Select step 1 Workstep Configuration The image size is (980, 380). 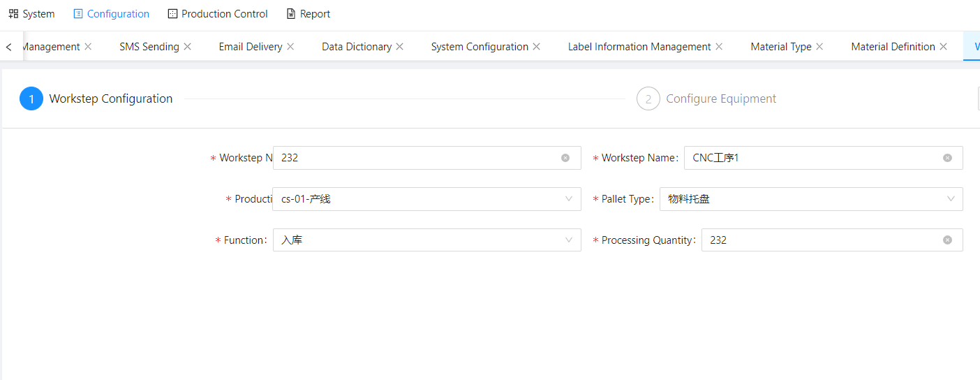96,99
